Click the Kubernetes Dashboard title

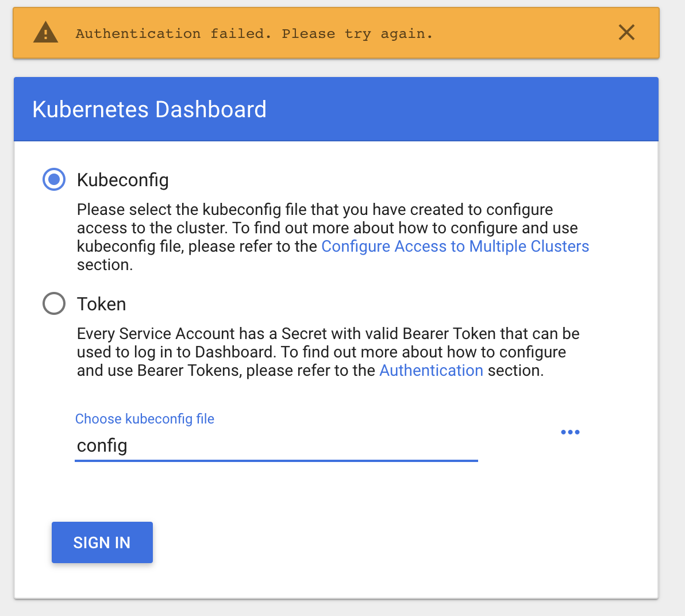pos(149,109)
